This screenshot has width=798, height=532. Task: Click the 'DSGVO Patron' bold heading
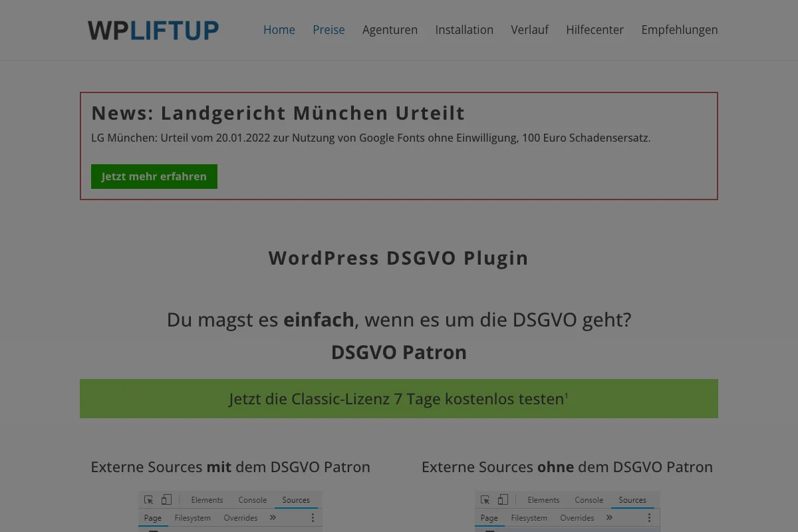click(x=399, y=352)
